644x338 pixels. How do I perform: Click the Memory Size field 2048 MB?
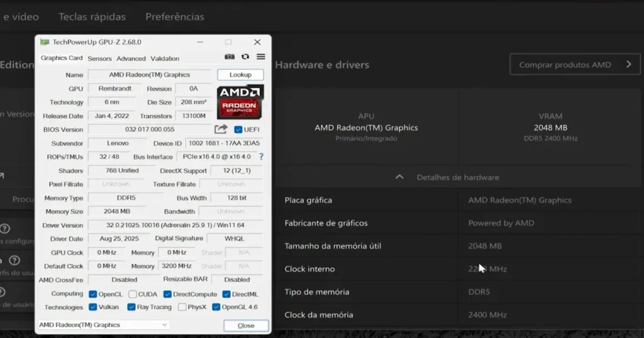[x=116, y=211]
